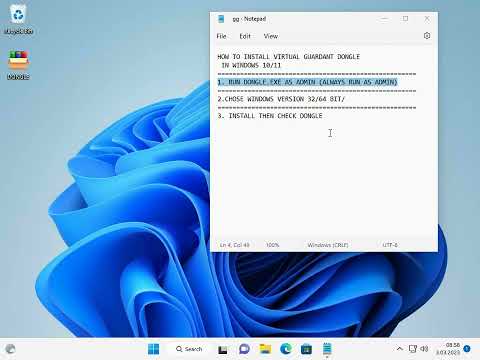Open Microsoft Store from the taskbar
This screenshot has width=480, height=360.
click(306, 349)
